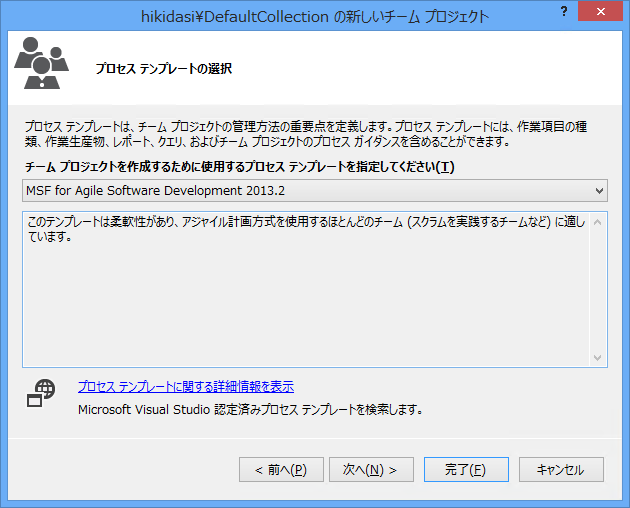Click the description box scroll up arrow
The image size is (630, 508).
coord(597,222)
